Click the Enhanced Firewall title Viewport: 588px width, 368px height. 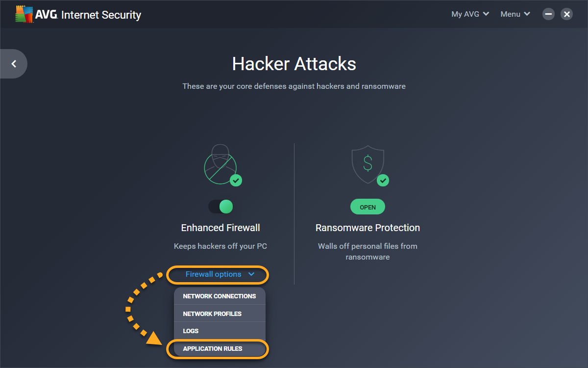pyautogui.click(x=220, y=228)
